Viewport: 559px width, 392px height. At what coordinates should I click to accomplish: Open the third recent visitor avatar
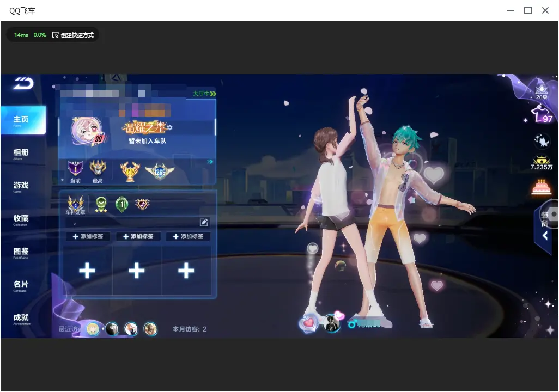(131, 329)
